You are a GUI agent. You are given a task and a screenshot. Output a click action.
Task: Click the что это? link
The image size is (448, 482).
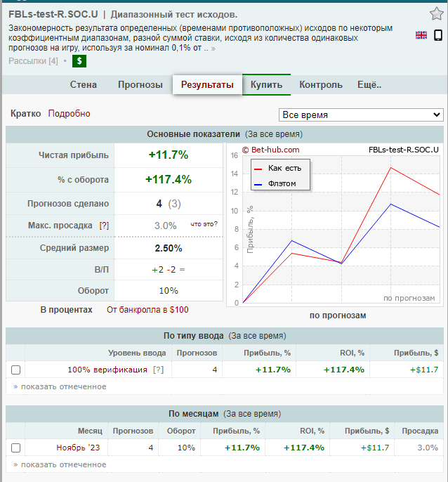click(204, 223)
